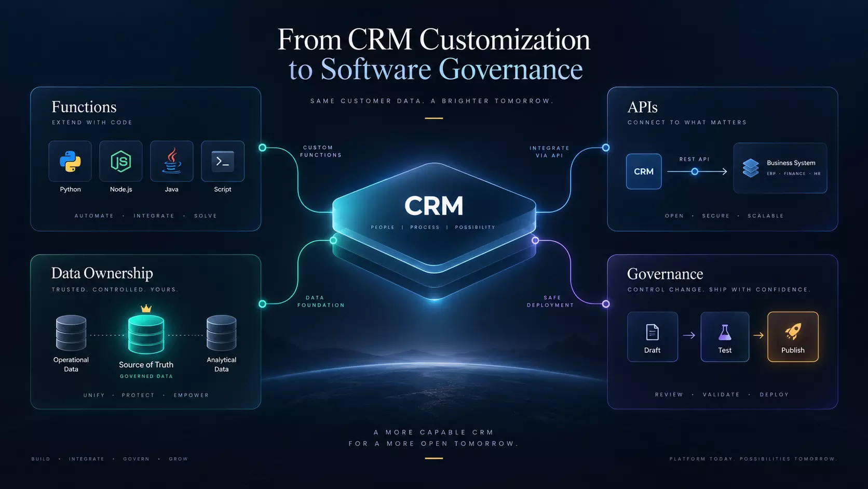Click the "SAFE DEPLOYMENT" label
This screenshot has height=489, width=868.
click(x=550, y=301)
